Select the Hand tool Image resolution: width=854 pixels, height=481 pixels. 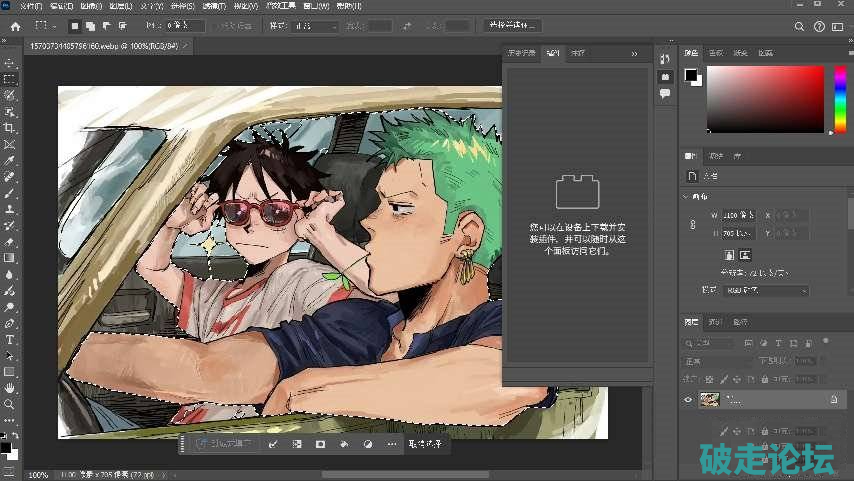pyautogui.click(x=10, y=387)
